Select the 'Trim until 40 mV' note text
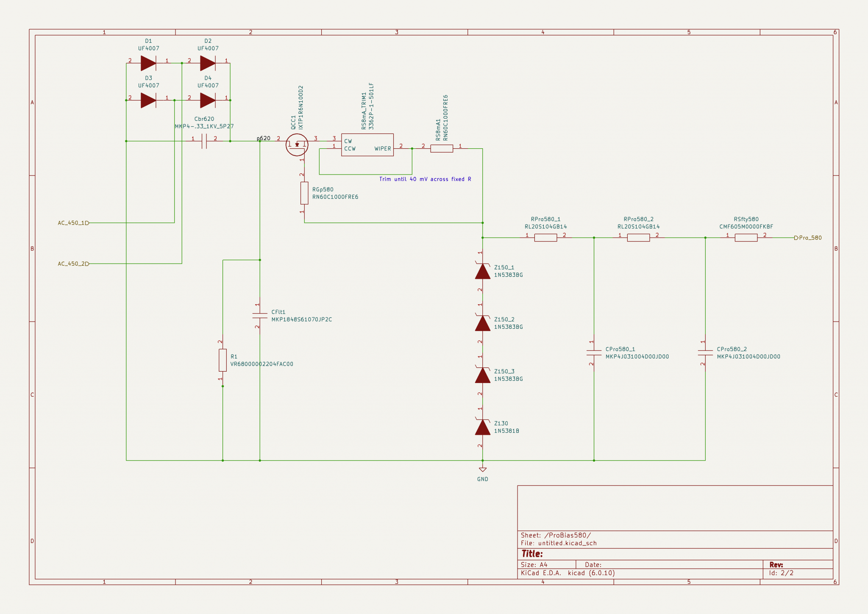 (425, 179)
